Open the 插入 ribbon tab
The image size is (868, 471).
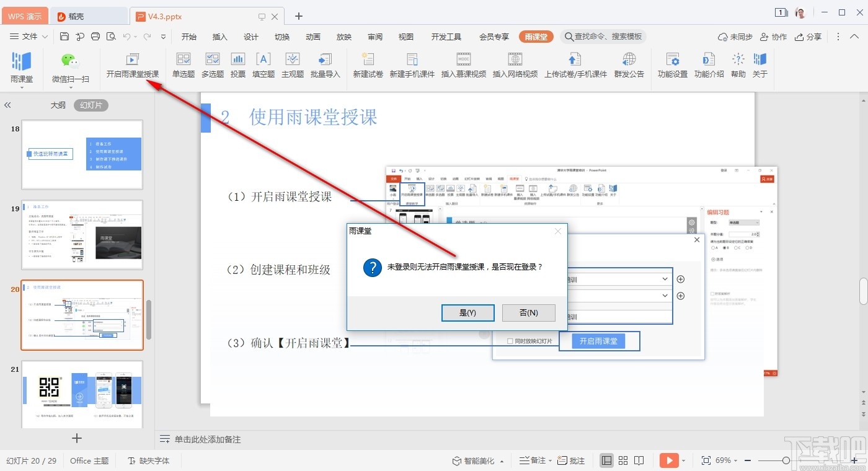click(220, 37)
